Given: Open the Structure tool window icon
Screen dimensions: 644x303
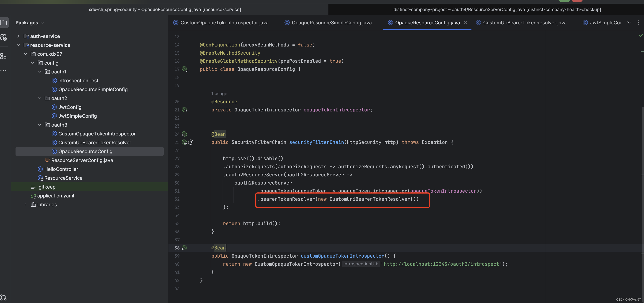Looking at the screenshot, I should tap(3, 56).
